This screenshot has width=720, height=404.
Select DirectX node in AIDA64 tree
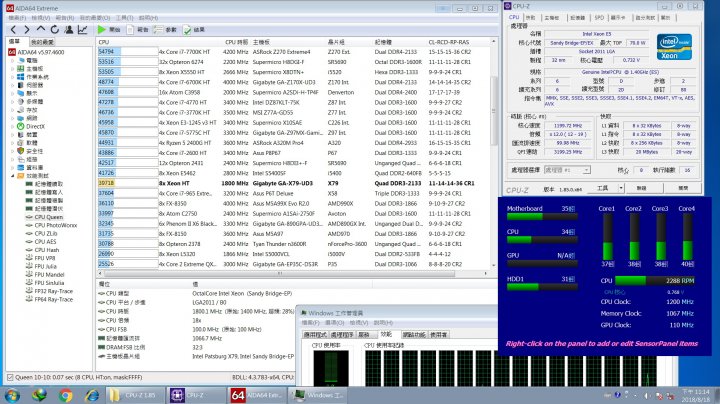tap(35, 126)
